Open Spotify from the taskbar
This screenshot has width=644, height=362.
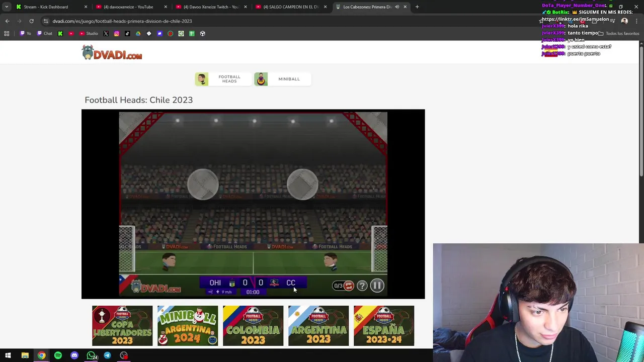[x=58, y=355]
